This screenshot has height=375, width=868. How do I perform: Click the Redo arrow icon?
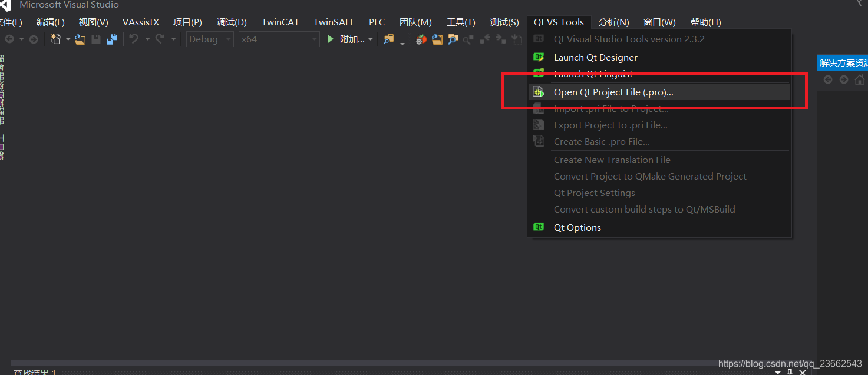pos(160,39)
